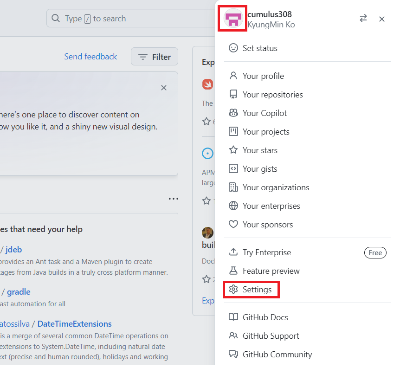This screenshot has height=365, width=400.
Task: Click the upload icon beside Try Enterprise
Action: tap(233, 252)
